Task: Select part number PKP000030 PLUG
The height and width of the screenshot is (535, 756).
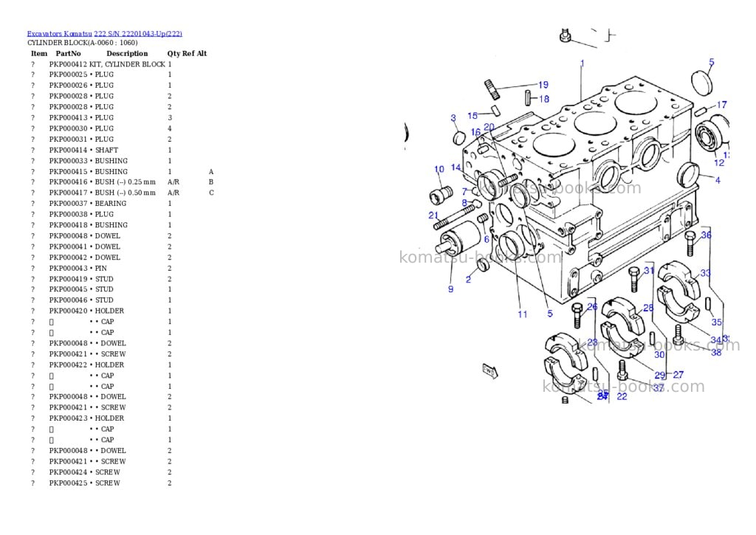Action: [81, 128]
